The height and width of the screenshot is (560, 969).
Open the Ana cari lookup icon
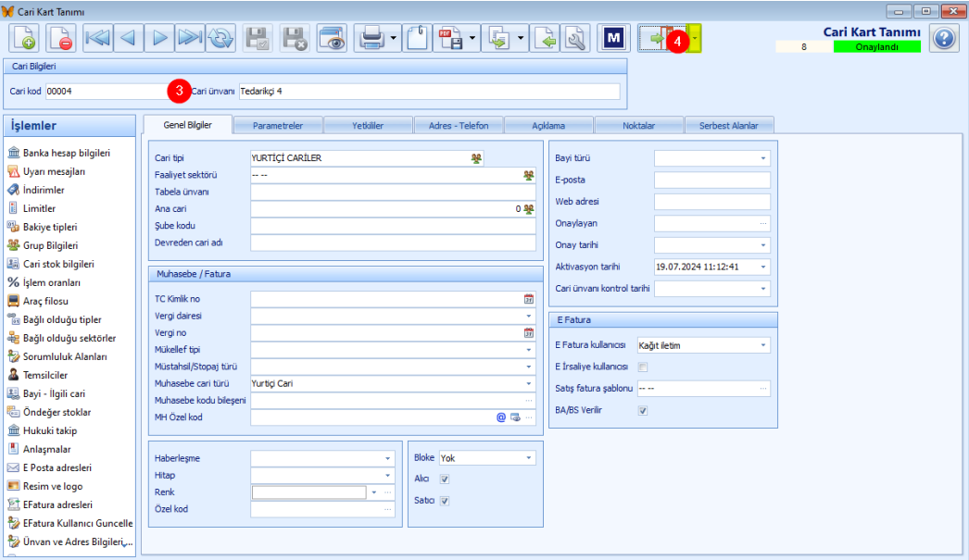pos(529,209)
